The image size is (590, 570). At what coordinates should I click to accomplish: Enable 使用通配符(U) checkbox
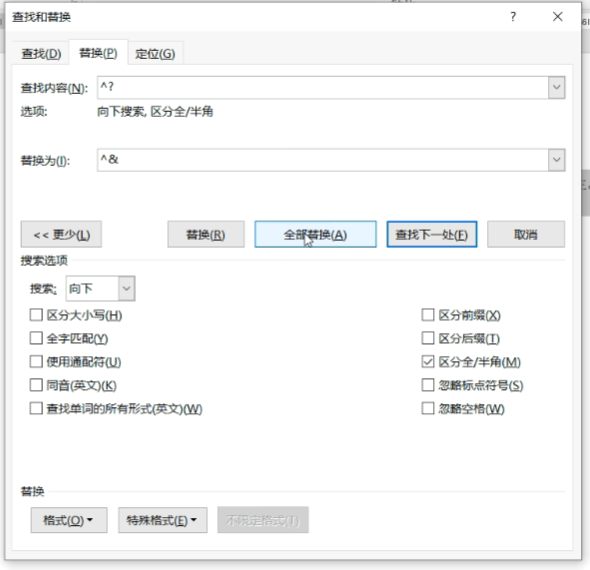[x=36, y=362]
